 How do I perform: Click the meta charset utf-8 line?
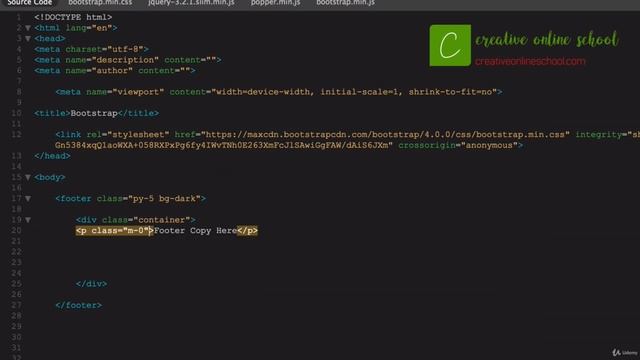click(x=91, y=49)
